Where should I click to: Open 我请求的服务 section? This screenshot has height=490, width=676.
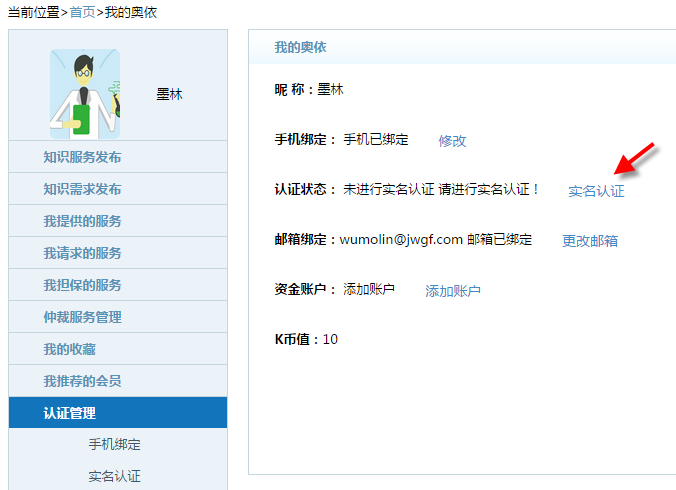(x=118, y=253)
